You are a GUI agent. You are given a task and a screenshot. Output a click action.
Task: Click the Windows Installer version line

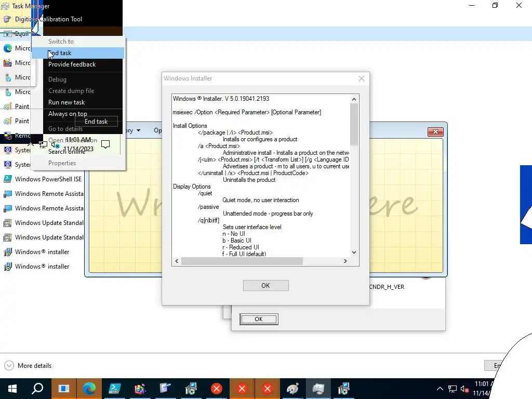tap(221, 99)
